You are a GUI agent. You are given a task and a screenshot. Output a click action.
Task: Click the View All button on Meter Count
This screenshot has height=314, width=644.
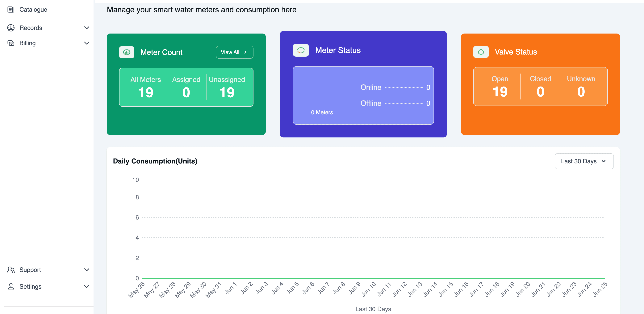(234, 52)
